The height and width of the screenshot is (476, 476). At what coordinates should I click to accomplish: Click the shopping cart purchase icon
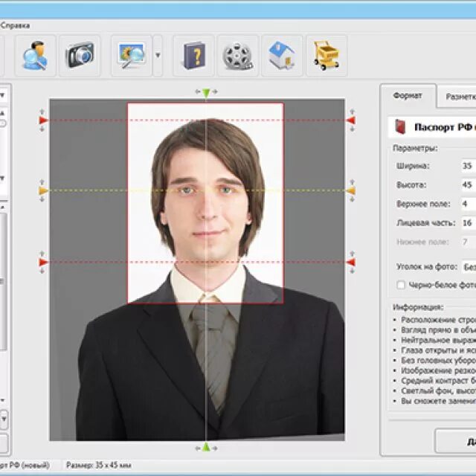click(327, 56)
